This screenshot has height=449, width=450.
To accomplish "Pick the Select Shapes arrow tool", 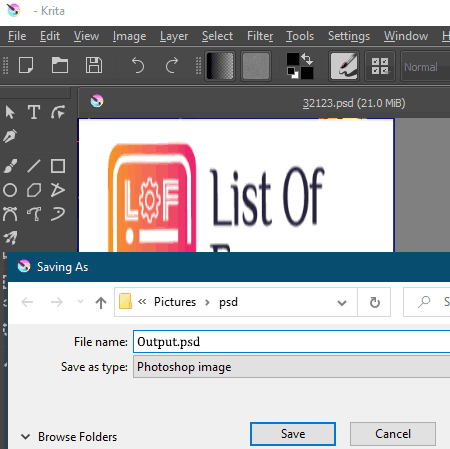I will coord(10,112).
